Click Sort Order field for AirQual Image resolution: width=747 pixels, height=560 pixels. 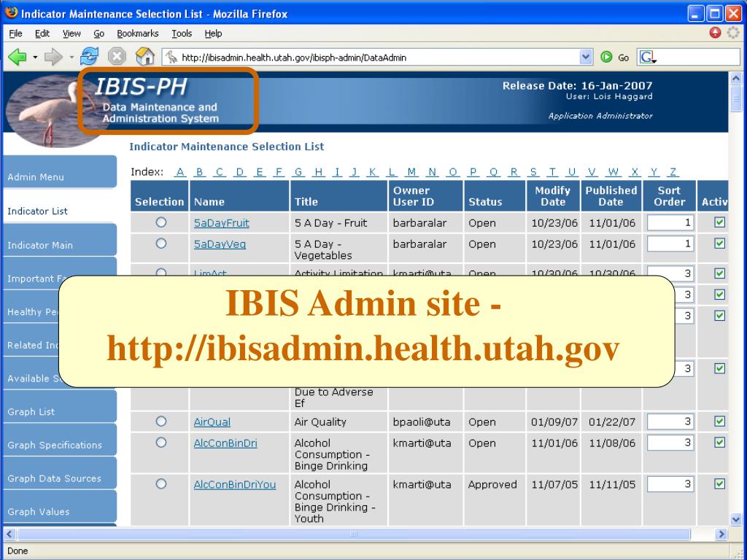[670, 421]
